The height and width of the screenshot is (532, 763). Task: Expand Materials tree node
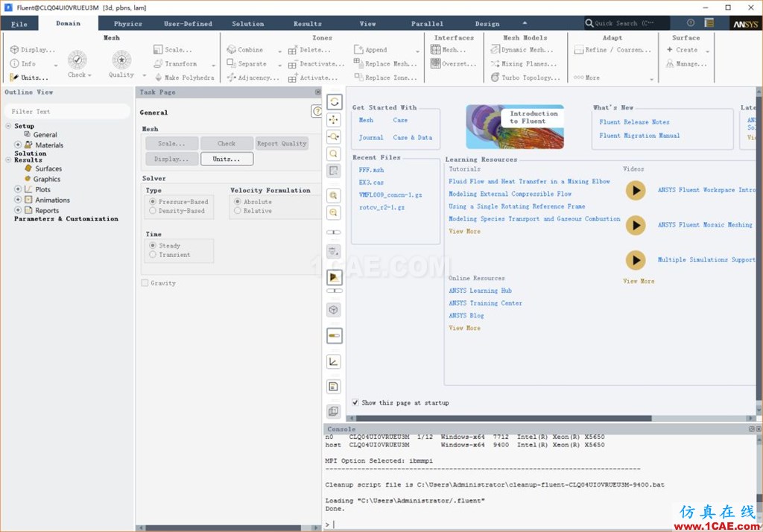tap(18, 145)
